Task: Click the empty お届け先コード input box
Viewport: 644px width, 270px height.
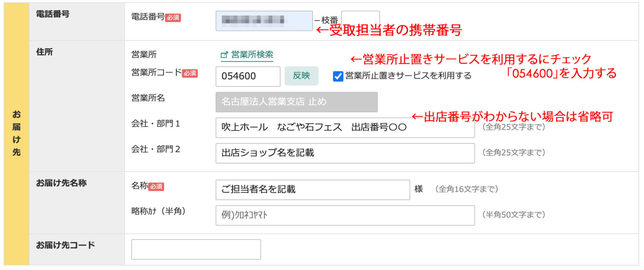Action: click(x=196, y=249)
